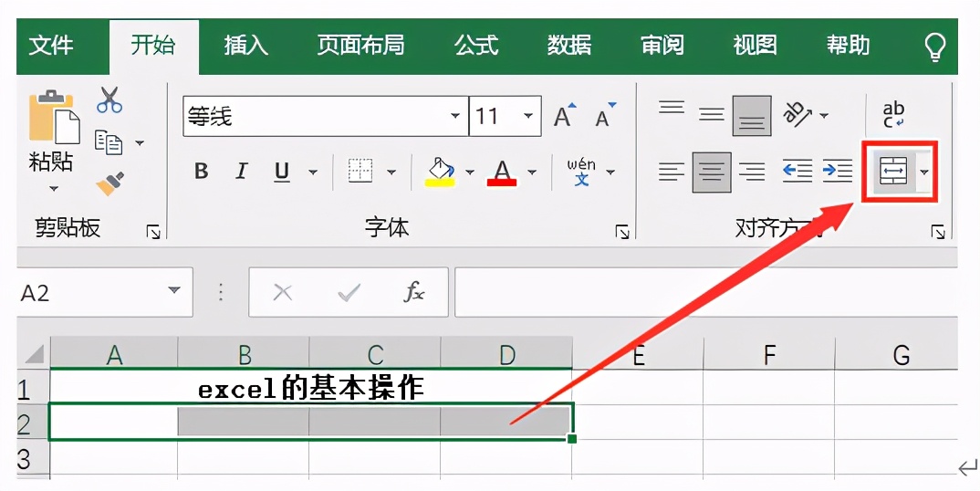Click the text Orientation icon

[x=798, y=115]
